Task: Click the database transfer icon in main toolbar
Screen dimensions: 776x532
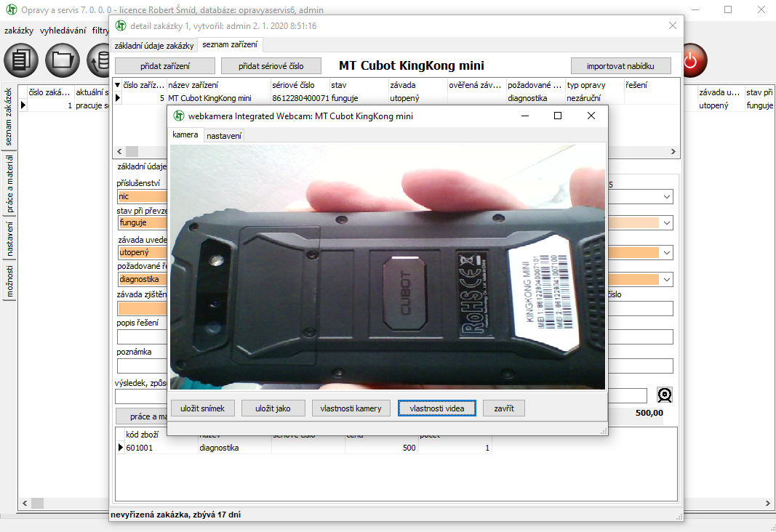Action: tap(98, 60)
